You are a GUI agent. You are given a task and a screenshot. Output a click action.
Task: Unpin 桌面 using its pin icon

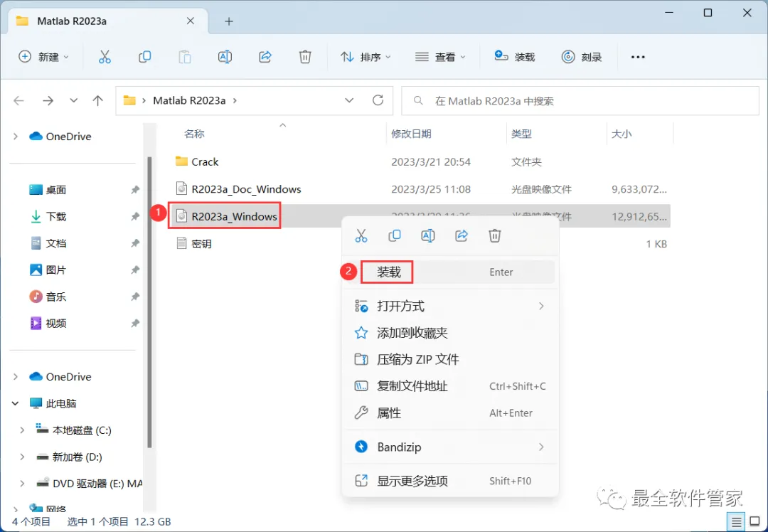coord(135,190)
